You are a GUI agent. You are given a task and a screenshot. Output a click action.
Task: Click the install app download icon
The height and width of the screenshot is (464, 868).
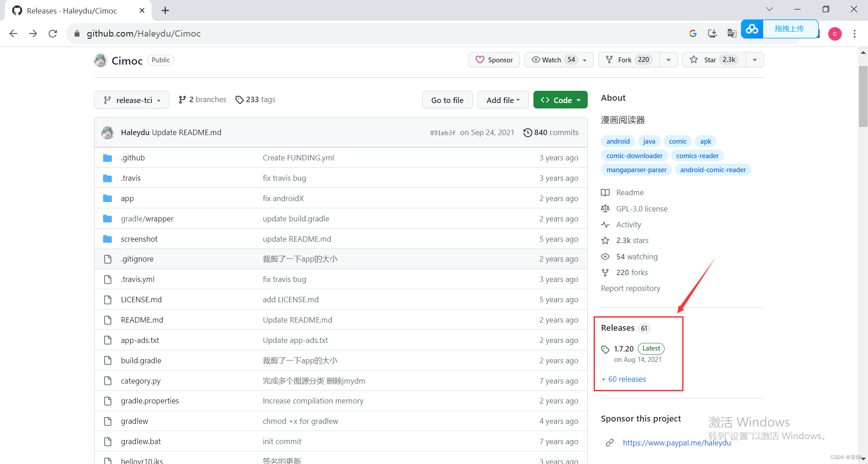point(712,33)
